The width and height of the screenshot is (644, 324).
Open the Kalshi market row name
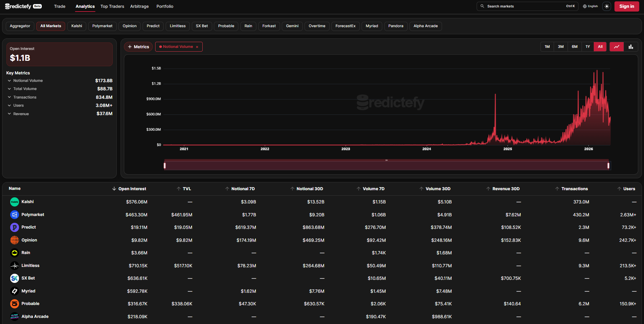[x=27, y=202]
